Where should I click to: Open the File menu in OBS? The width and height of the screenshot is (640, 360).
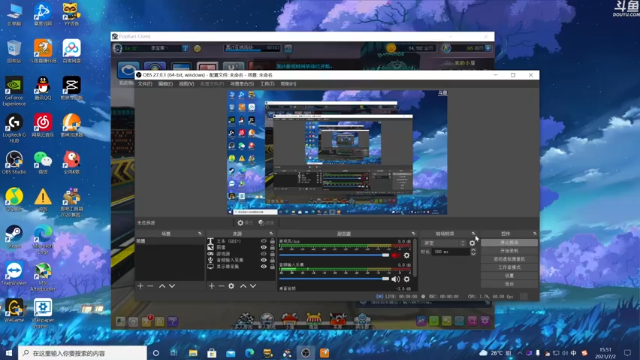[x=145, y=84]
